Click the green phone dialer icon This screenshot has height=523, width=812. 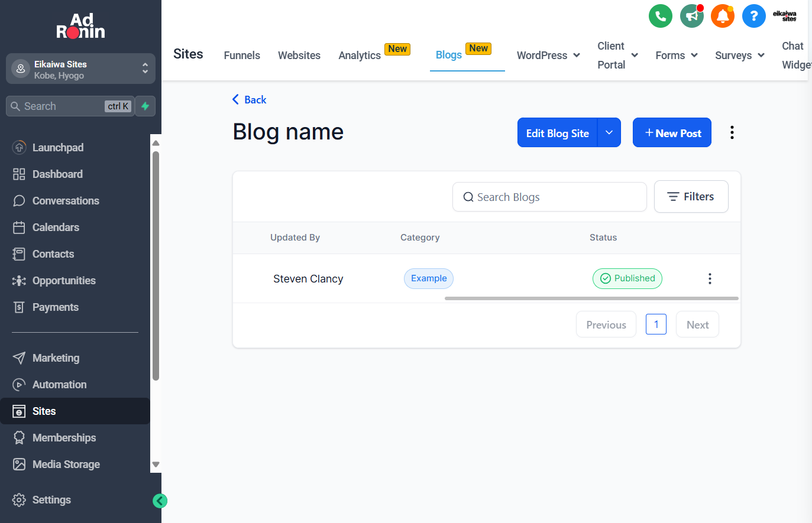tap(661, 16)
